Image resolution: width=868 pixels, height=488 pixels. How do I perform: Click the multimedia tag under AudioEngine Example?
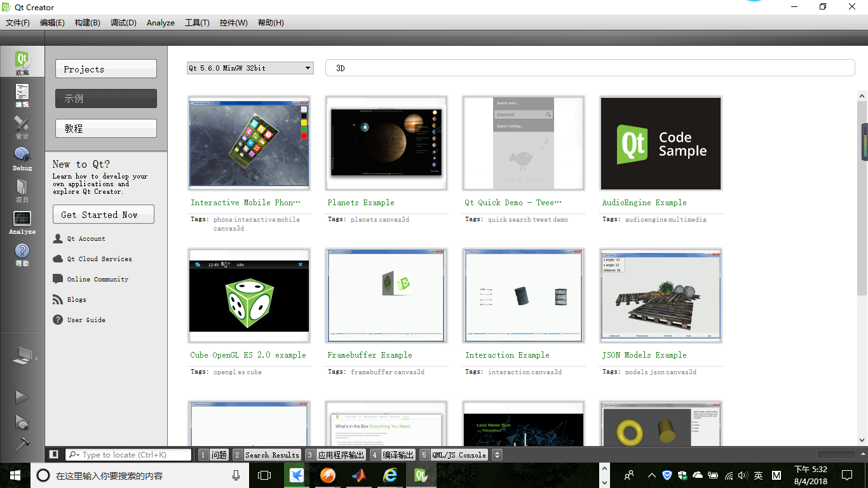point(688,220)
